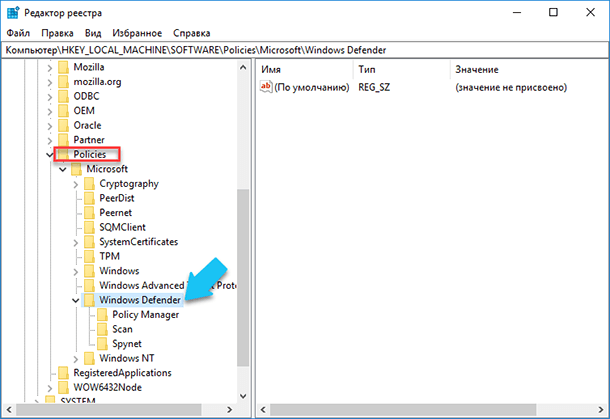Screen dimensions: 610x419
Task: Select the WOW6432Node folder icon
Action: [x=63, y=387]
